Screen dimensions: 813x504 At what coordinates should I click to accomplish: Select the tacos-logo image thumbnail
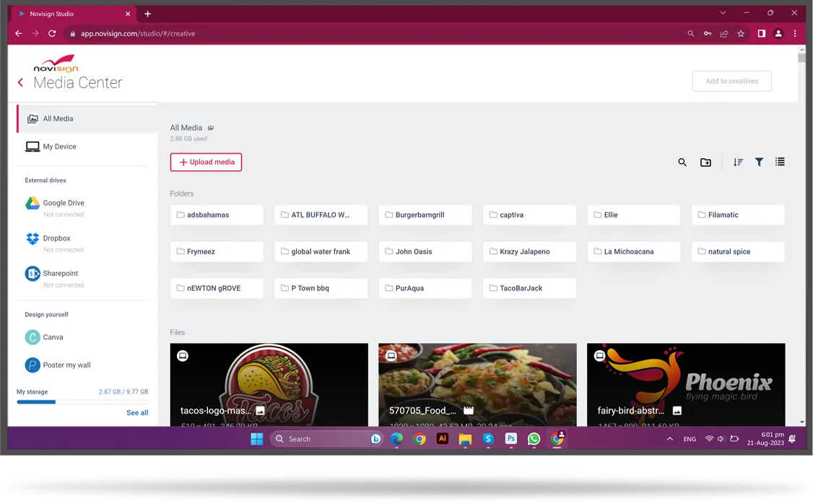click(x=269, y=384)
